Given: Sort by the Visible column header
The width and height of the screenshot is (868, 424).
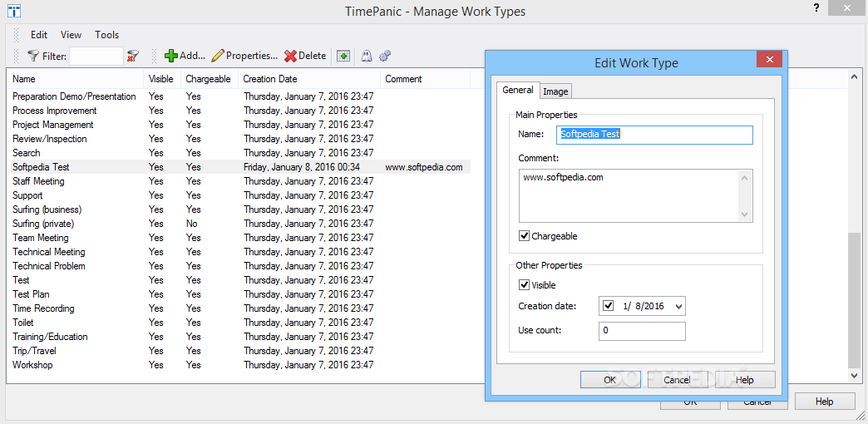Looking at the screenshot, I should coord(162,79).
